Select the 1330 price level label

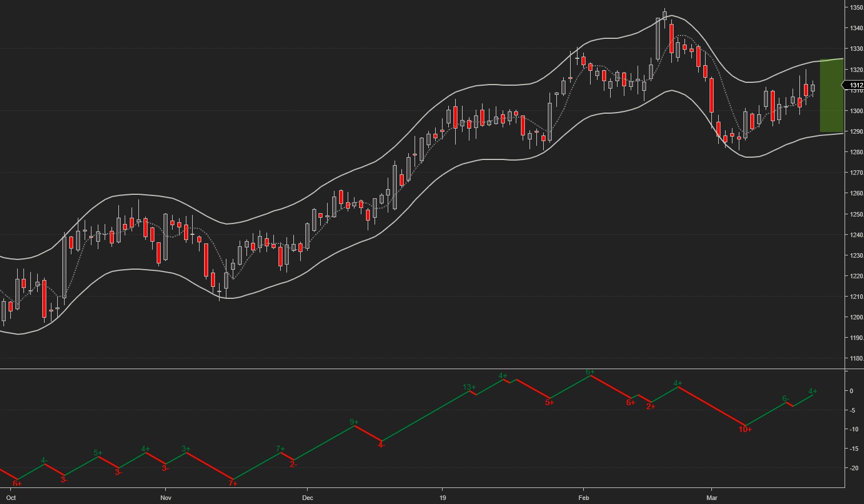click(856, 49)
